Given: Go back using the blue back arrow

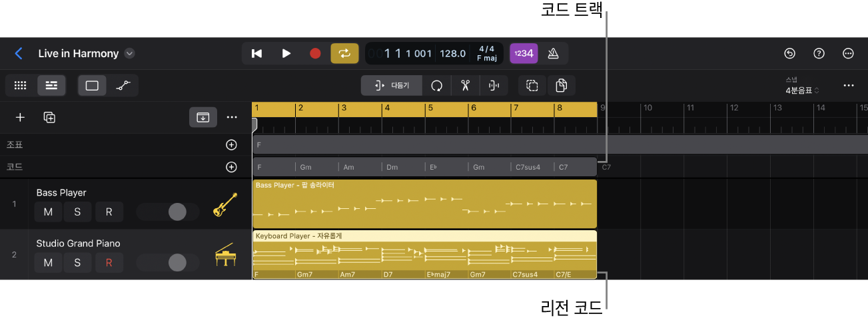Looking at the screenshot, I should point(19,54).
